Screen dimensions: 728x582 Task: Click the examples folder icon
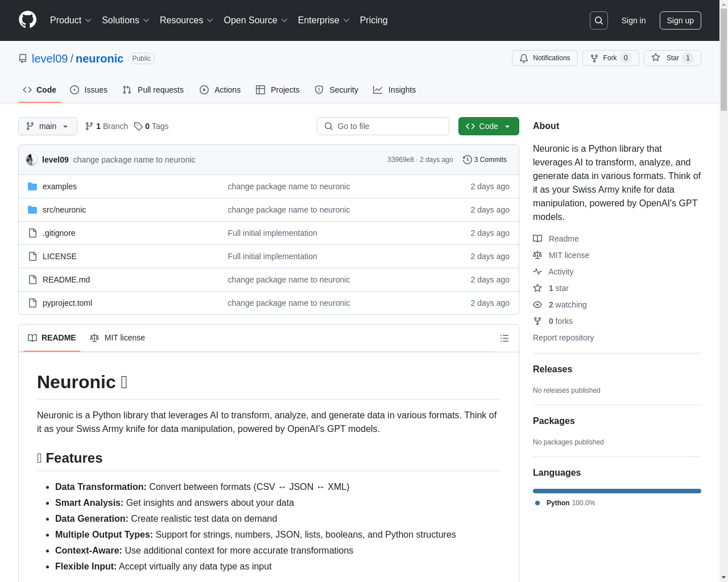click(32, 186)
